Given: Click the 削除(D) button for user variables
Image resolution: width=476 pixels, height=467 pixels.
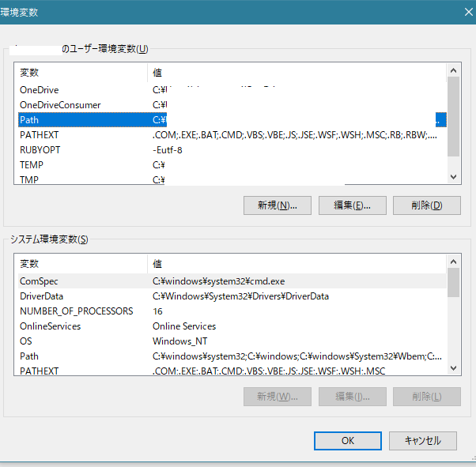Looking at the screenshot, I should pos(426,205).
